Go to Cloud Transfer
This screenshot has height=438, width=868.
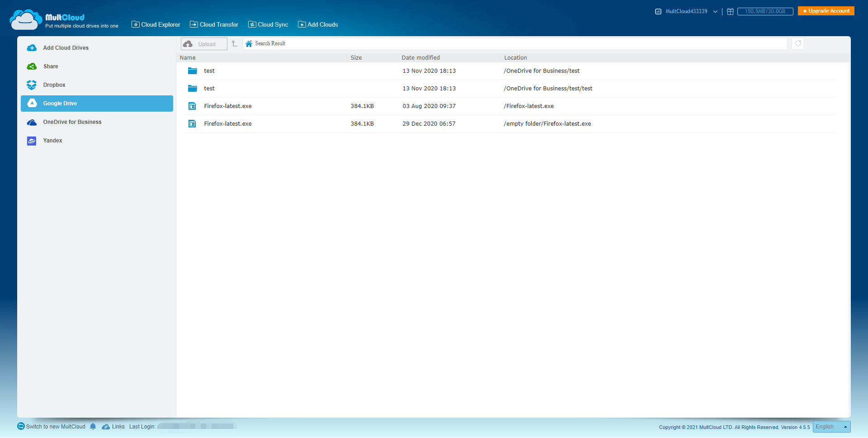pos(214,25)
